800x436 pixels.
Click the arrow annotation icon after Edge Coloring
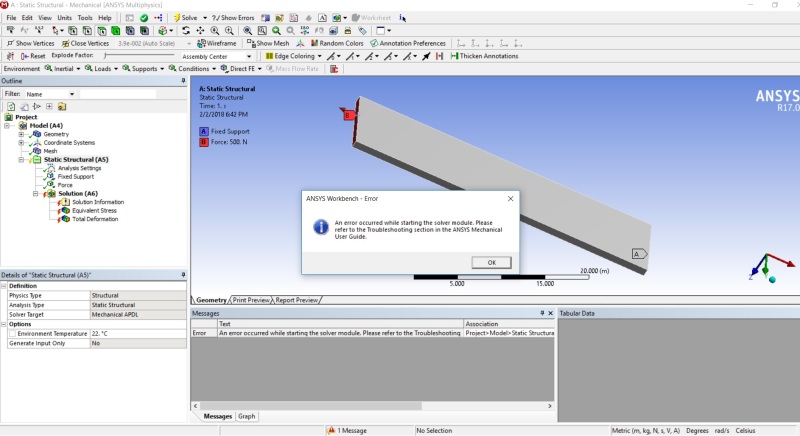[x=426, y=56]
